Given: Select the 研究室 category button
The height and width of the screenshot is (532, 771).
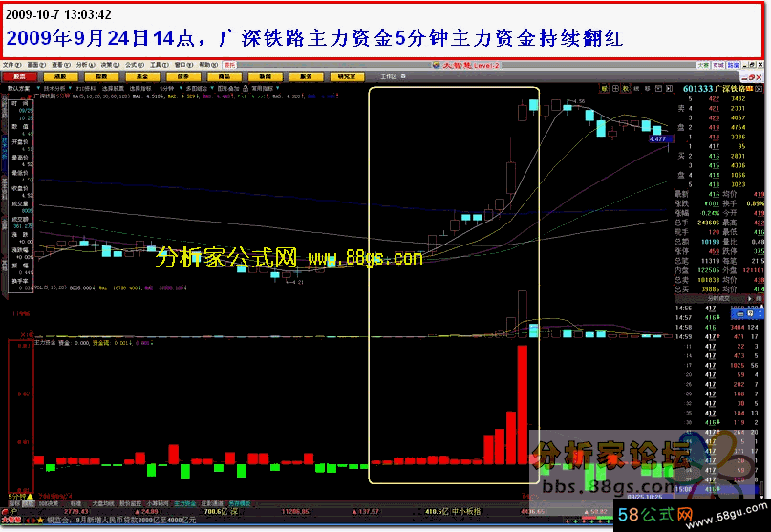Looking at the screenshot, I should (347, 76).
